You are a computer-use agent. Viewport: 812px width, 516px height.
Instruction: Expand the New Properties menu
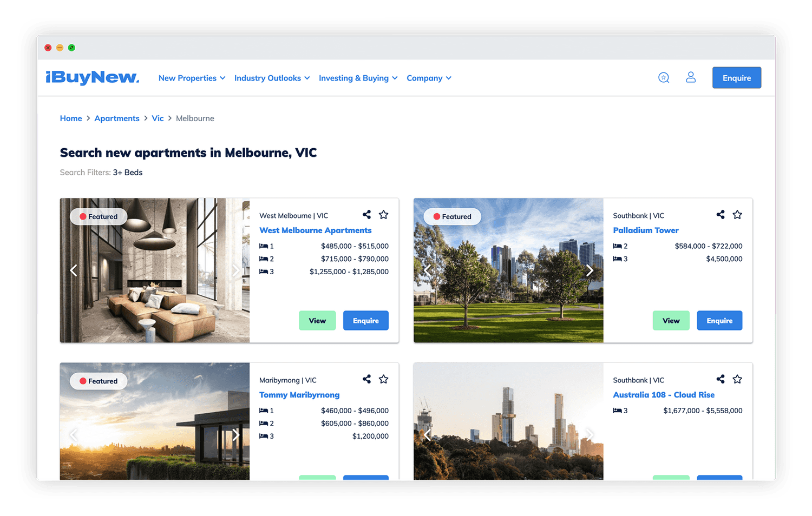click(192, 78)
